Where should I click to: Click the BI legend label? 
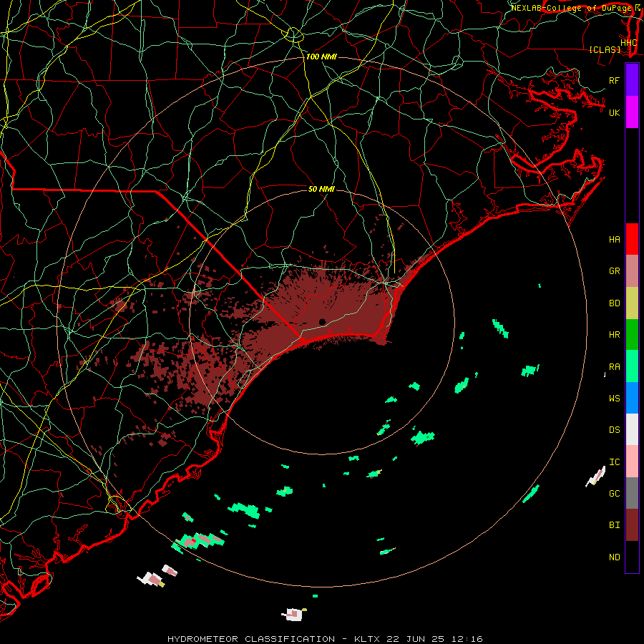pos(614,525)
